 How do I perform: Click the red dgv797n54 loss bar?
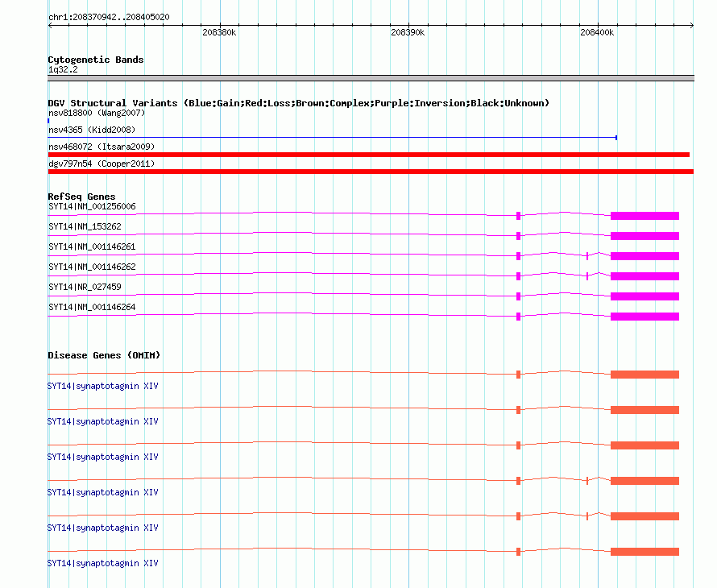coord(371,172)
